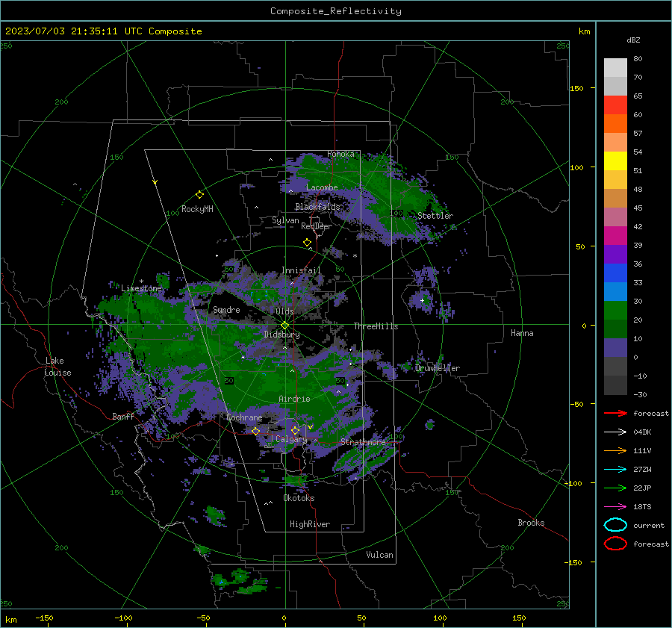Screen dimensions: 672x628
Task: Click the yellow diamond marker above Calgary
Action: (295, 430)
